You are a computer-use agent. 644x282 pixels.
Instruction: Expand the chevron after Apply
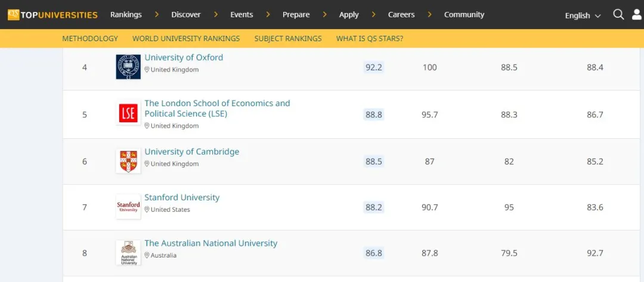pos(373,14)
